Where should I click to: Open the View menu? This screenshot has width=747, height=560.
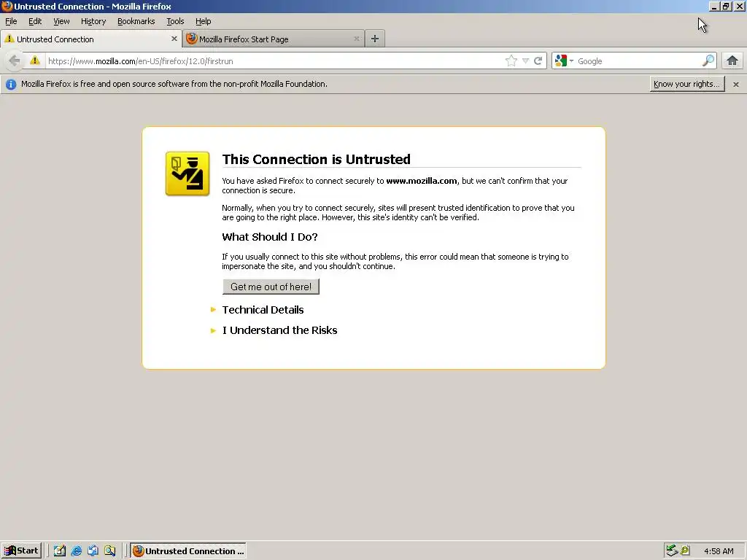click(x=61, y=21)
